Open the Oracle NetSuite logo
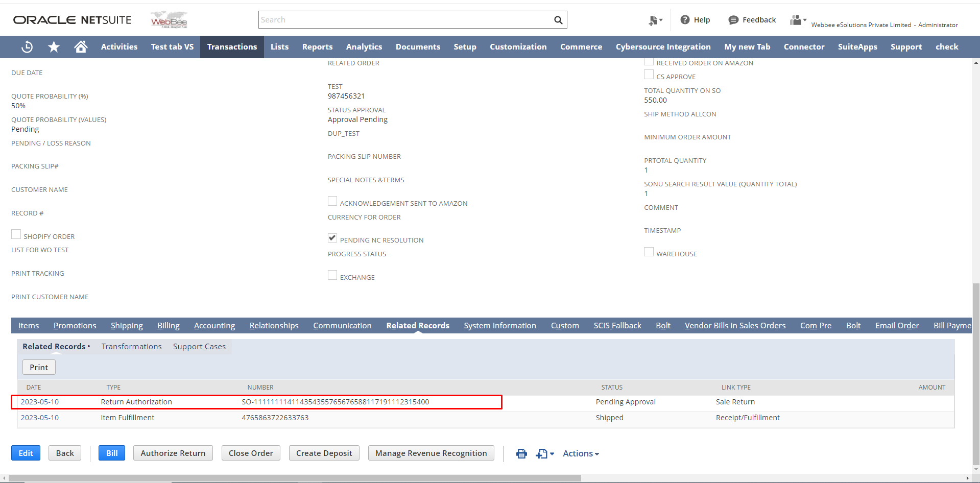The width and height of the screenshot is (980, 483). (x=72, y=20)
